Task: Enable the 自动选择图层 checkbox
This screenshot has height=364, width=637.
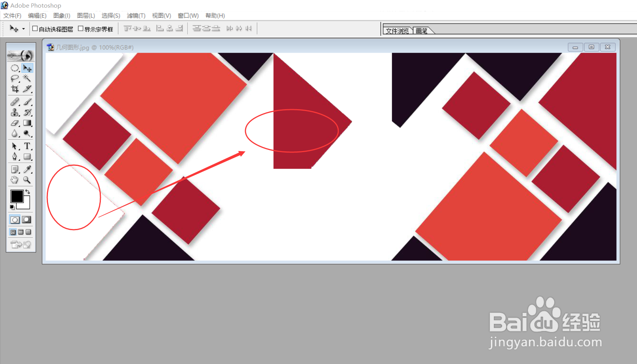Action: (35, 29)
